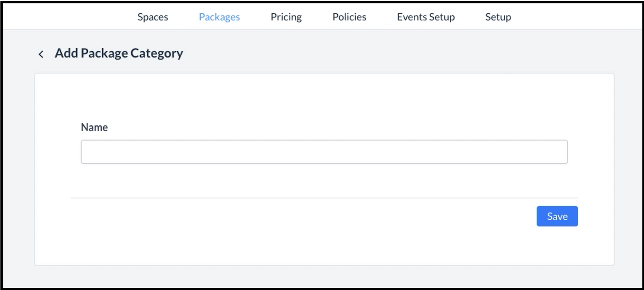Click the divider line above Save
The image size is (644, 290).
tap(324, 198)
